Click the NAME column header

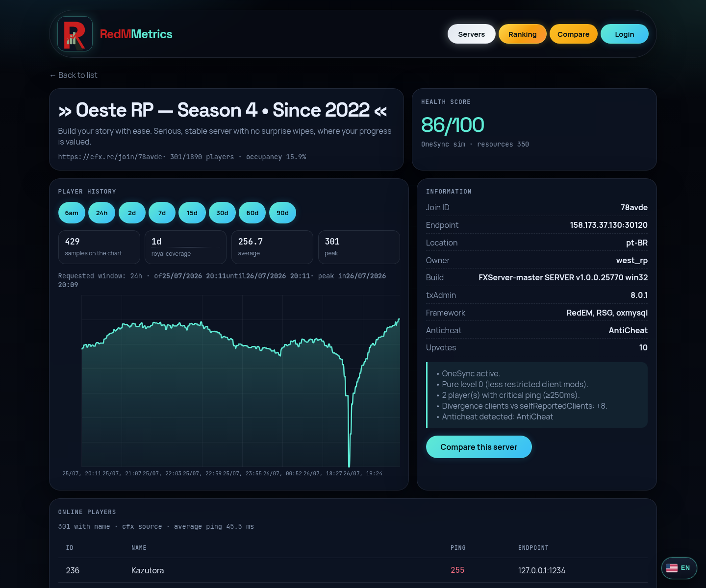[139, 548]
